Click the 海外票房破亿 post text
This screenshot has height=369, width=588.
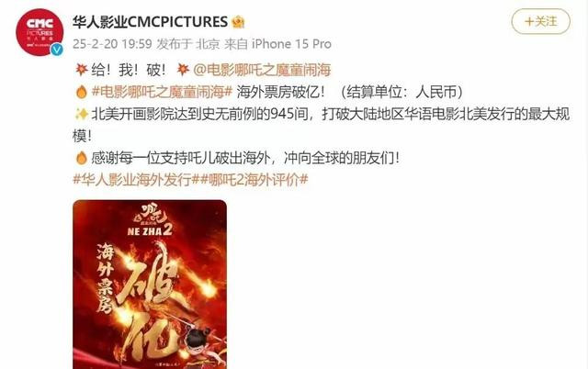[x=280, y=92]
